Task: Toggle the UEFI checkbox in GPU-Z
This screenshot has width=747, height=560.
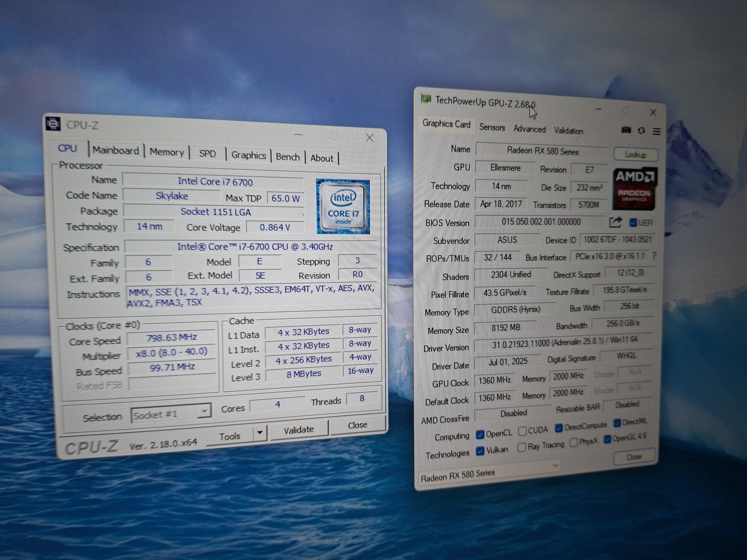Action: click(x=633, y=222)
